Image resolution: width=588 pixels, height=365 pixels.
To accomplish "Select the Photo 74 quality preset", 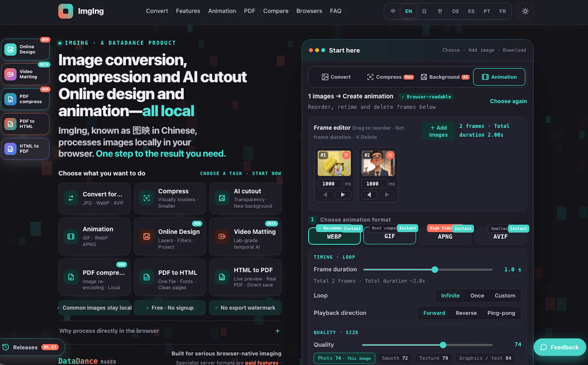I will (344, 358).
